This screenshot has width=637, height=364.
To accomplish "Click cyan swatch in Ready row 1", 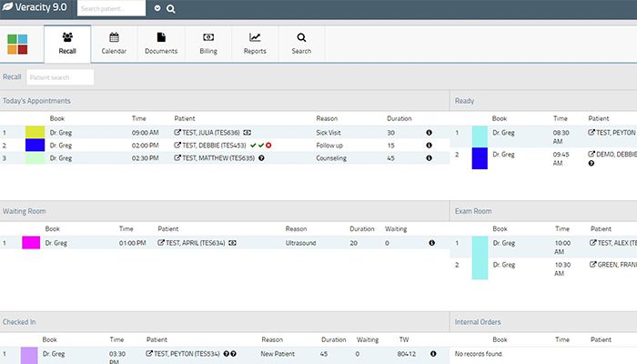I will click(480, 136).
